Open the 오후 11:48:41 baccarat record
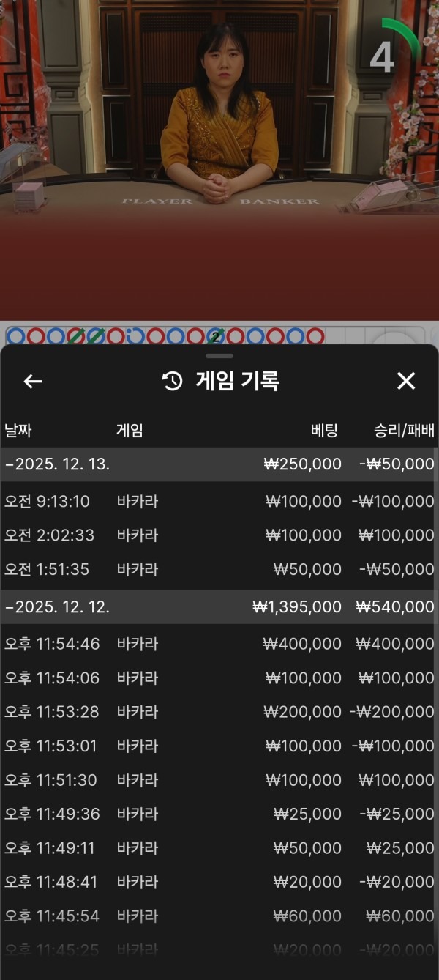This screenshot has width=439, height=980. click(x=219, y=882)
